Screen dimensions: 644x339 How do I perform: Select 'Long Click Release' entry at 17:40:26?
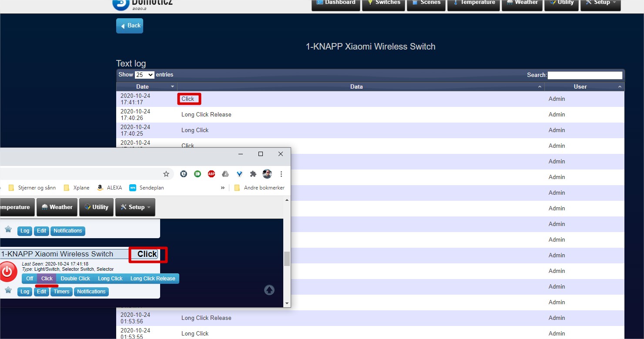(x=206, y=114)
